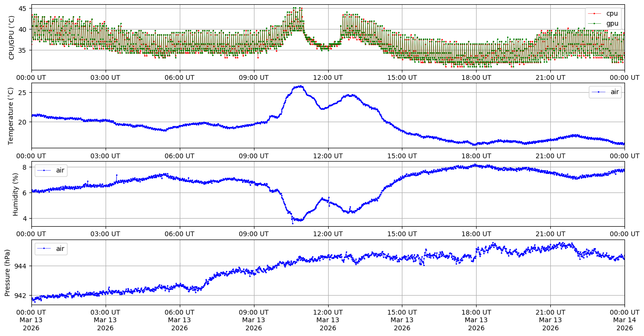Screen dimensions: 644x336
Task: Click the cpu legend entry label
Action: point(612,13)
